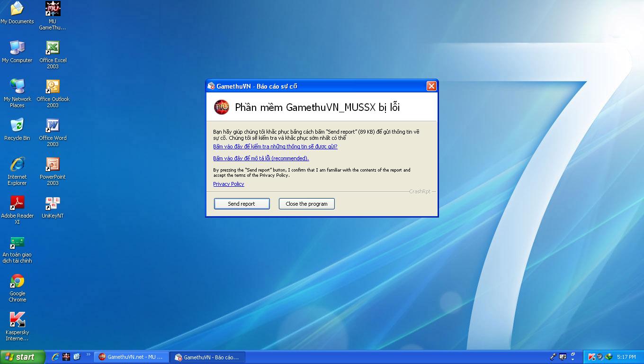This screenshot has height=364, width=644.
Task: Click the Send report button
Action: pos(241,204)
